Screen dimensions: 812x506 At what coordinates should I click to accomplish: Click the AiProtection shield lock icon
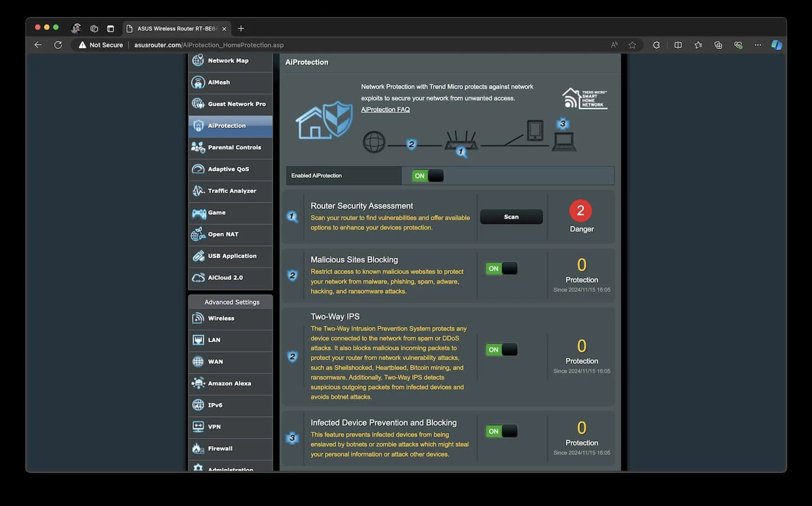[x=198, y=126]
